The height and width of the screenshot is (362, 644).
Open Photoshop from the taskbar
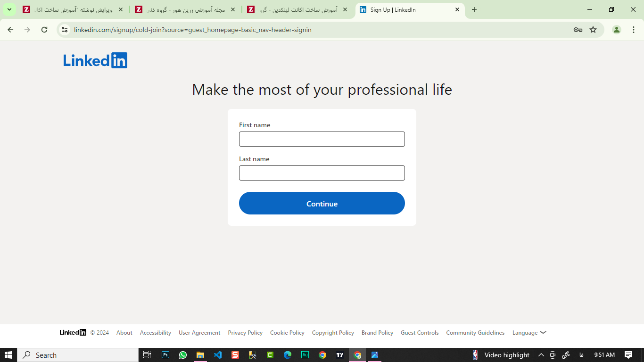165,355
